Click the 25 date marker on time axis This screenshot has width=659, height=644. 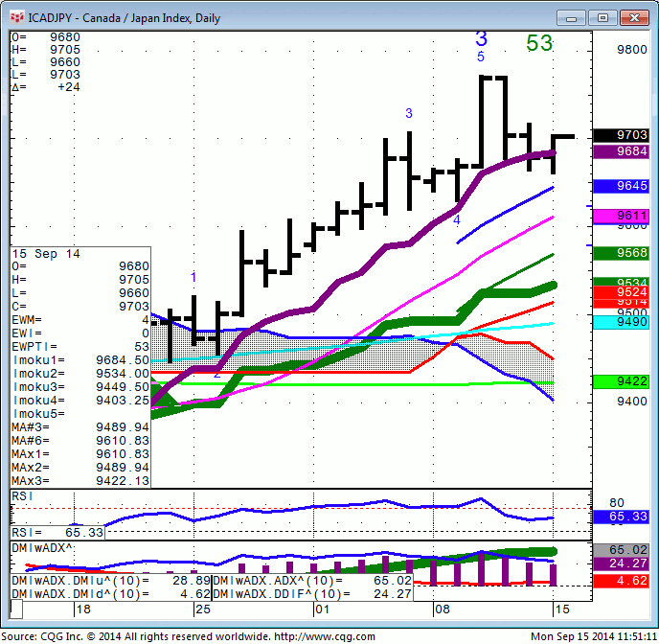coord(203,609)
